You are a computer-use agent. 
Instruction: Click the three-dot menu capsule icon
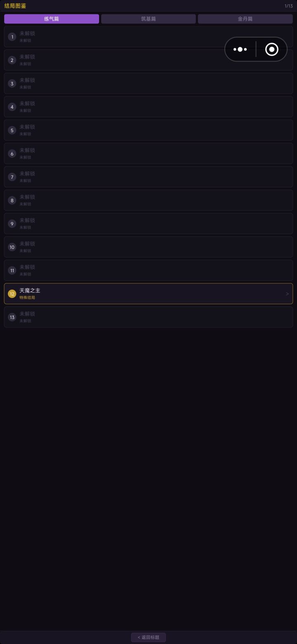tap(240, 50)
